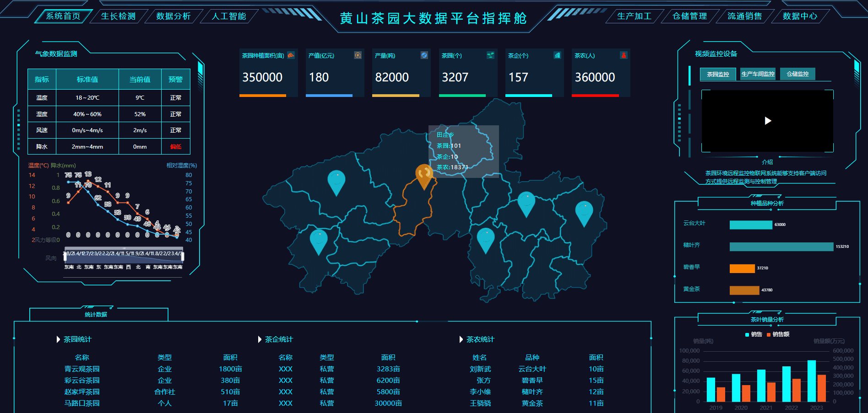This screenshot has height=413, width=868.
Task: Toggle the 销售 legend series
Action: 754,334
